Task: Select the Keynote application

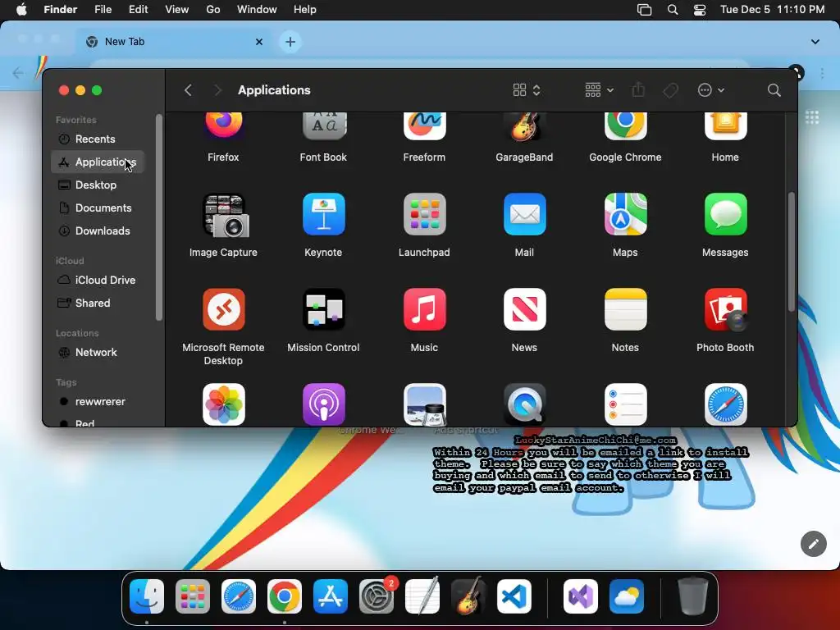Action: 323,214
